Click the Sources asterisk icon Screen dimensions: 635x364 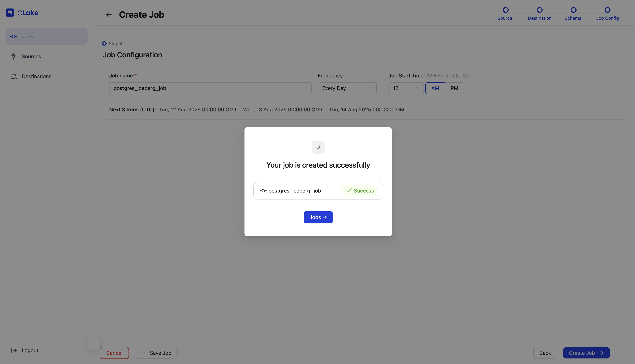(x=13, y=56)
